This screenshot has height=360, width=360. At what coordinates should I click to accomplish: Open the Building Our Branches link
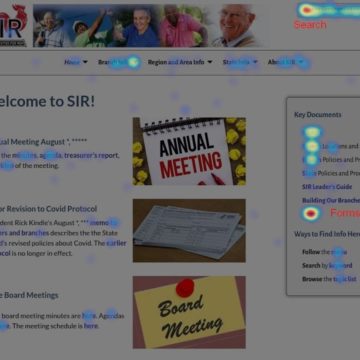pos(331,200)
